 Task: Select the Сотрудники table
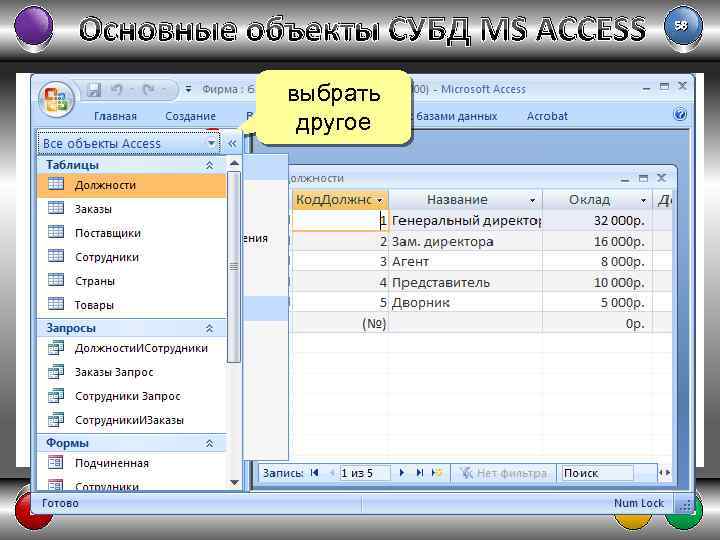pos(131,257)
